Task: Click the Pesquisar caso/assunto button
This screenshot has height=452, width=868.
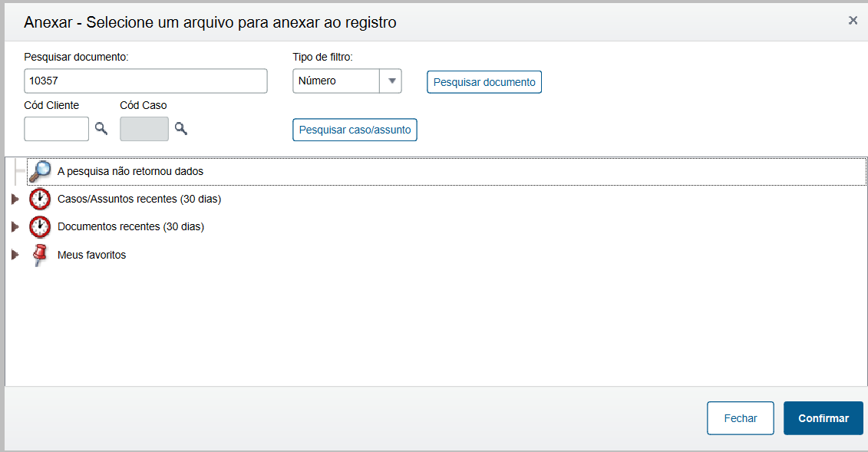Action: pos(355,130)
